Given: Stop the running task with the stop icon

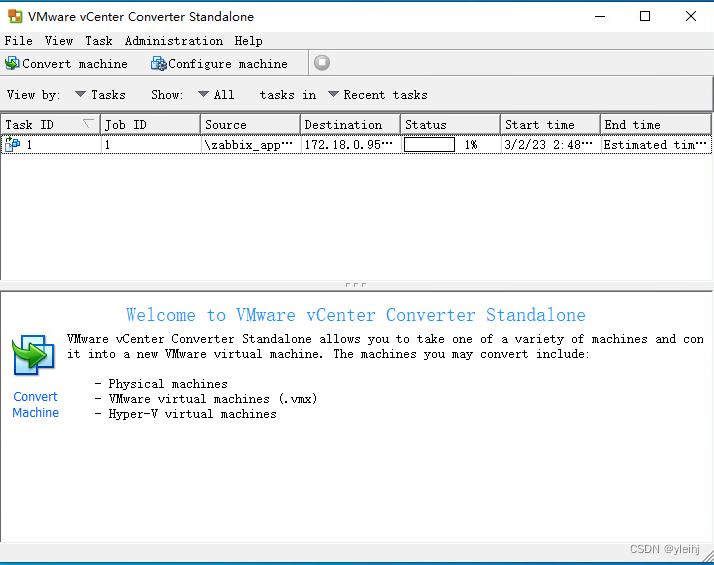Looking at the screenshot, I should click(x=322, y=63).
